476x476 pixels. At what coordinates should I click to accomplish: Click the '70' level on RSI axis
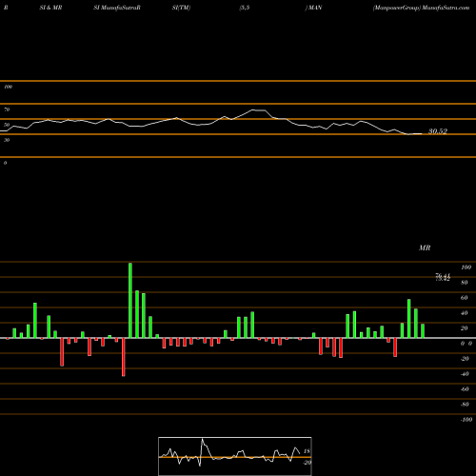click(7, 109)
